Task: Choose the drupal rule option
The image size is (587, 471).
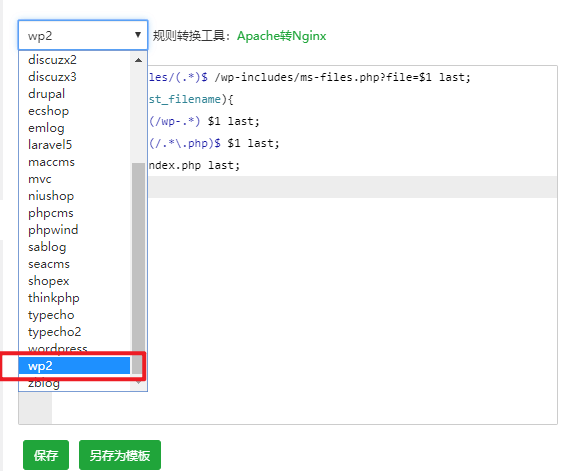Action: [x=75, y=94]
